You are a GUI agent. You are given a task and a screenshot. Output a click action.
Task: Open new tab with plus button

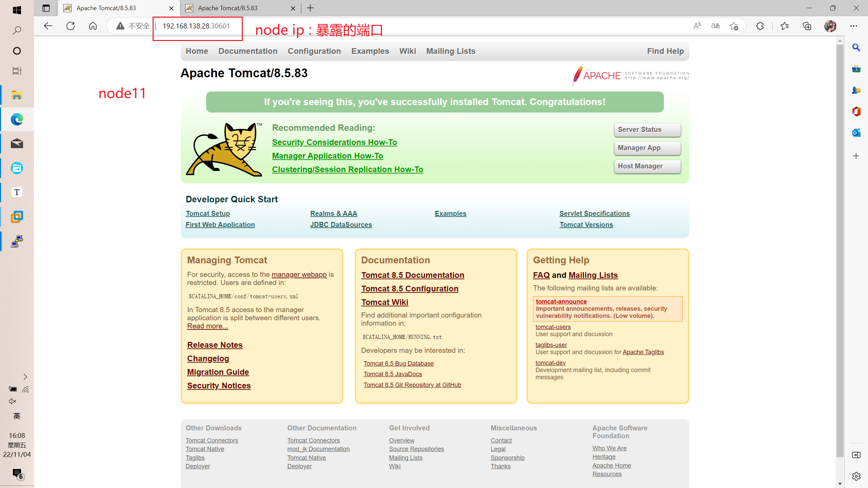click(310, 8)
